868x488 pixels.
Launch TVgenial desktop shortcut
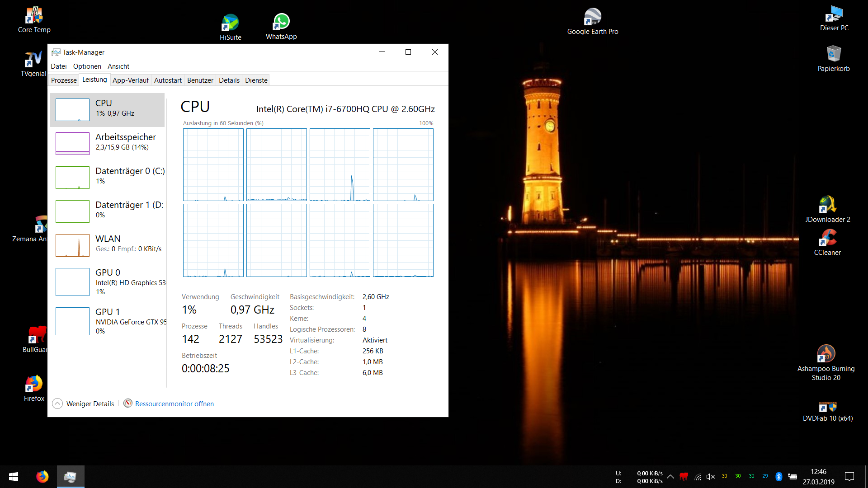click(x=34, y=64)
